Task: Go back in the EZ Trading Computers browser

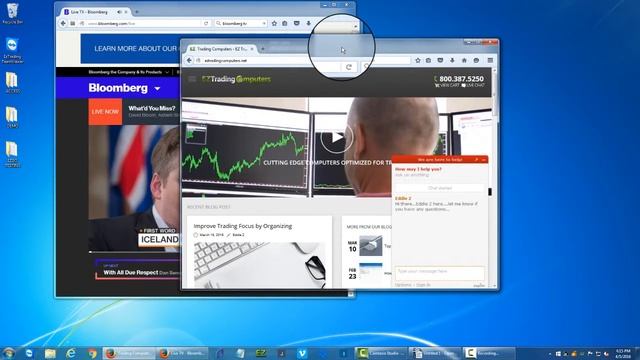Action: pos(189,60)
